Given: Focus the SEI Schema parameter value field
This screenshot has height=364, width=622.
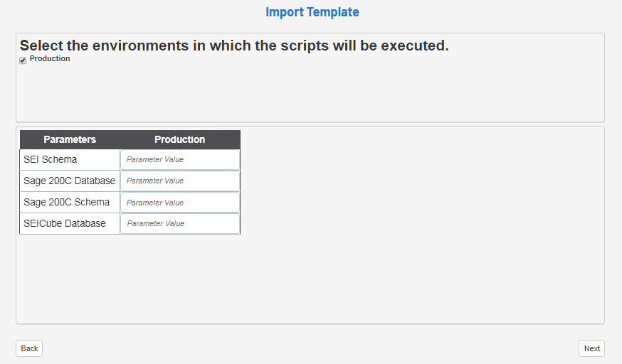Looking at the screenshot, I should click(180, 159).
